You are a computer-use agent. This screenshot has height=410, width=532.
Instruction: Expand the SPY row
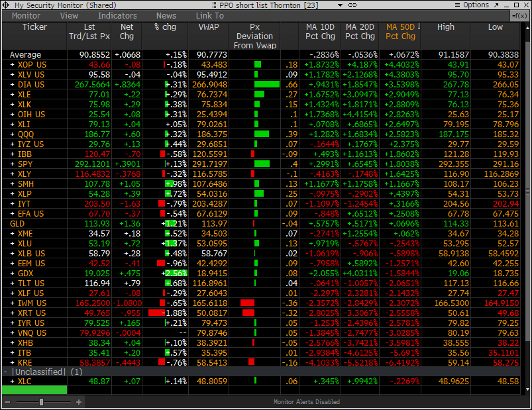(13, 164)
